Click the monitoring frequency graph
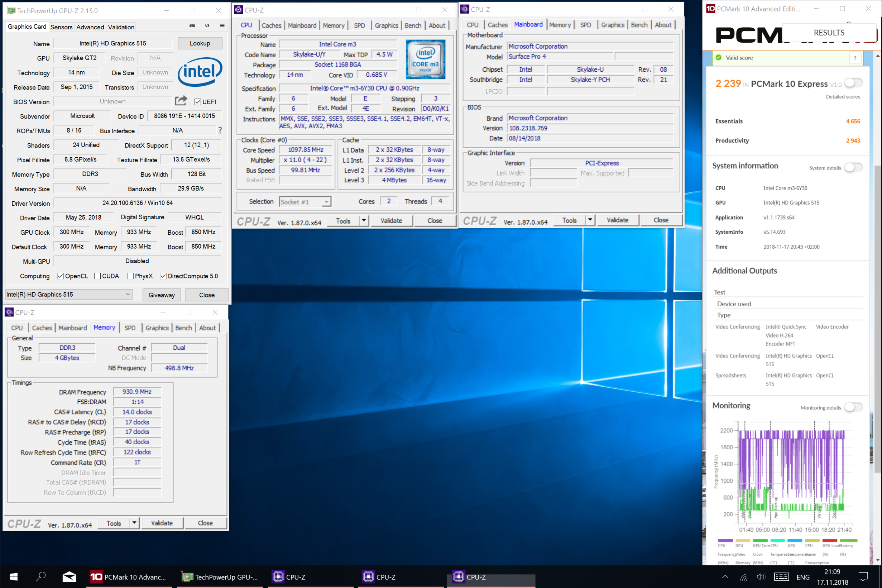The width and height of the screenshot is (882, 588). (791, 473)
